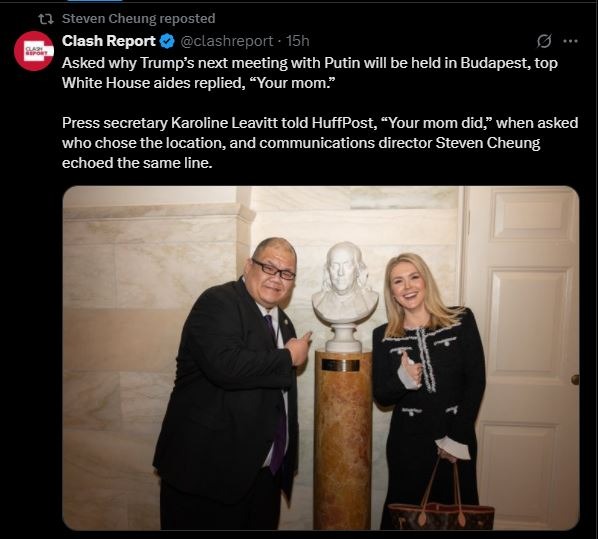Click the tweet paragraph about Budapest meeting
Viewport: 598px width, 539px height.
click(310, 73)
